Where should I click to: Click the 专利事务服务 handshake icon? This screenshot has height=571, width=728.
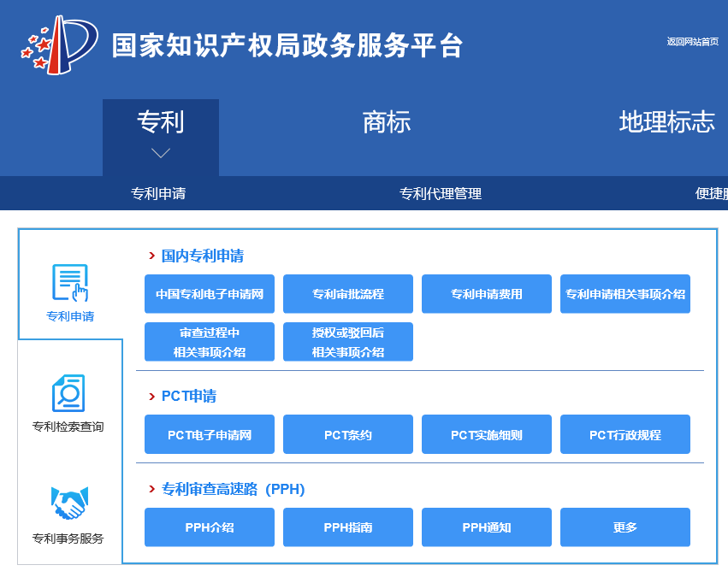click(69, 503)
